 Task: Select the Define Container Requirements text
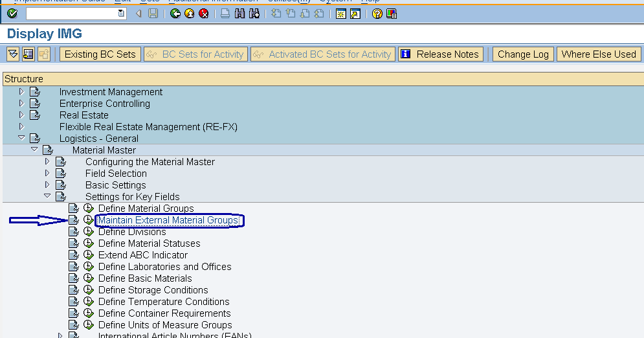point(164,313)
